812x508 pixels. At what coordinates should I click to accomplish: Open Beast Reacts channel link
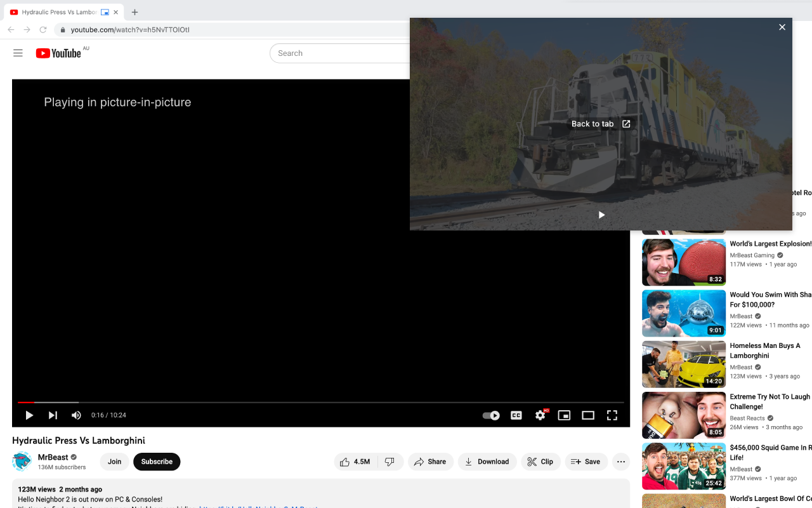point(747,418)
